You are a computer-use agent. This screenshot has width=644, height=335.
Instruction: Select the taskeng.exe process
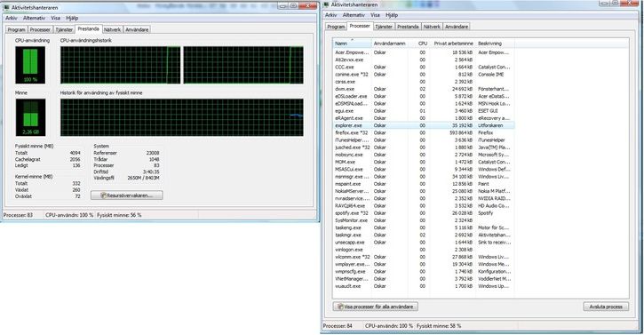(424, 227)
